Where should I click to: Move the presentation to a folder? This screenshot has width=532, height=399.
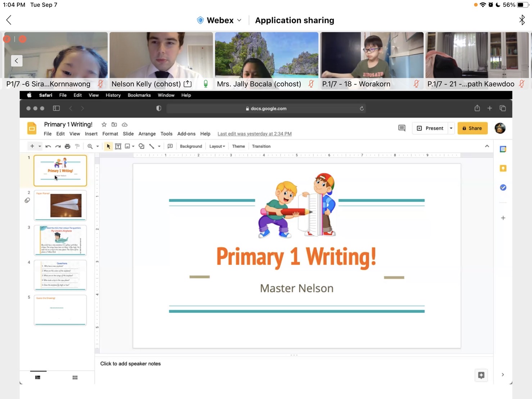click(x=114, y=124)
